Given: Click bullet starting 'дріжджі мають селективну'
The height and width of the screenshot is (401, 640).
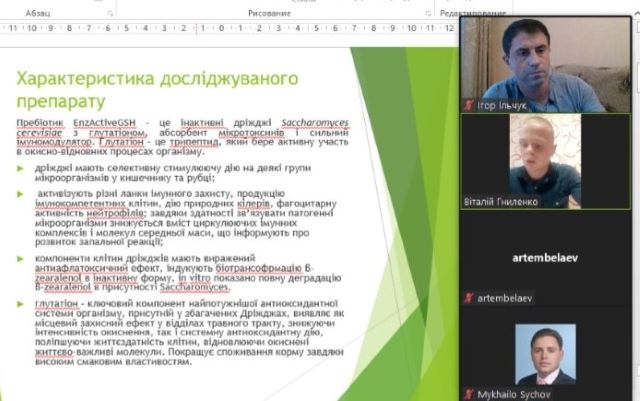Looking at the screenshot, I should click(173, 173).
